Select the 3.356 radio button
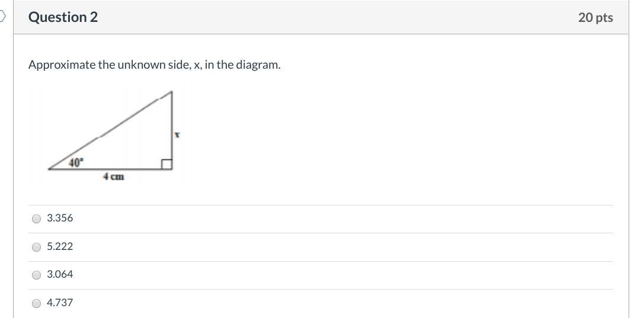The width and height of the screenshot is (644, 318). (37, 219)
